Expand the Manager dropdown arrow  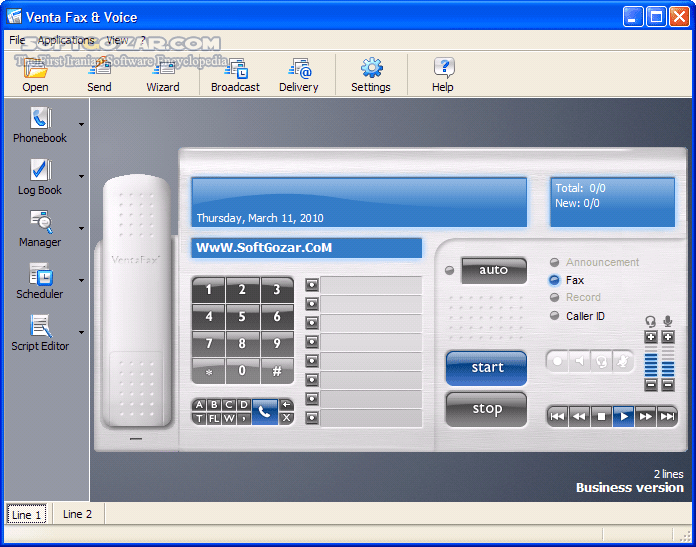[81, 228]
